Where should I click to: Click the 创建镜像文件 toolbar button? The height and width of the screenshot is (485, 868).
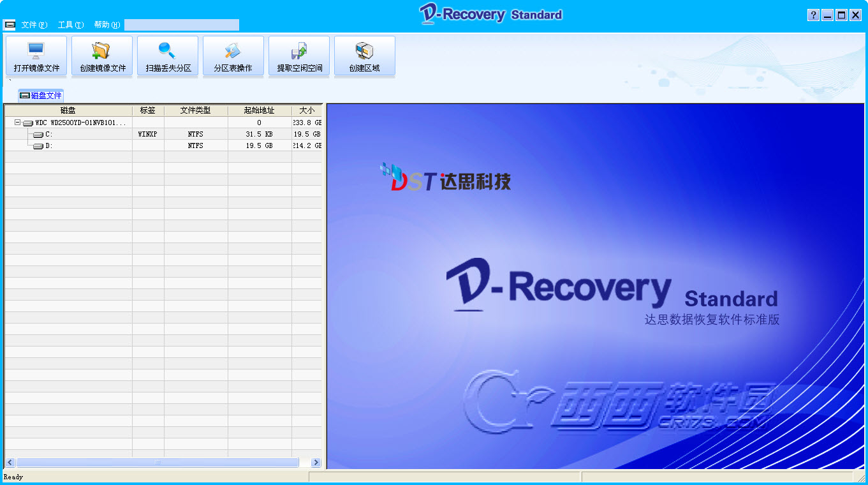[x=102, y=56]
